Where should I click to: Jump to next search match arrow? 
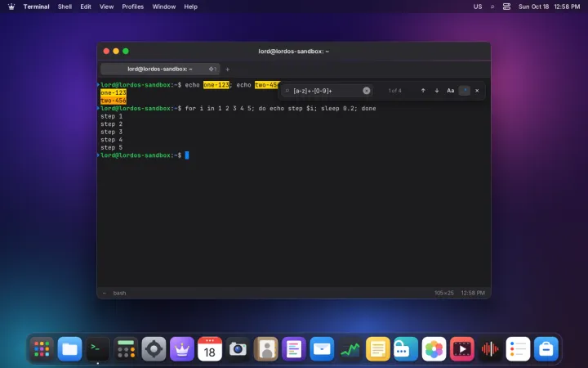click(437, 91)
